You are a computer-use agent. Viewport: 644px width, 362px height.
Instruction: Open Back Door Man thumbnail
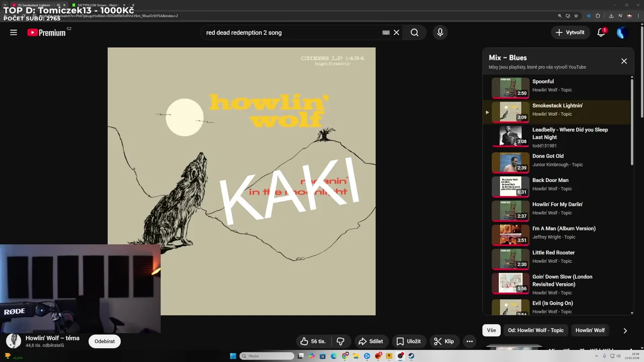[x=510, y=187]
